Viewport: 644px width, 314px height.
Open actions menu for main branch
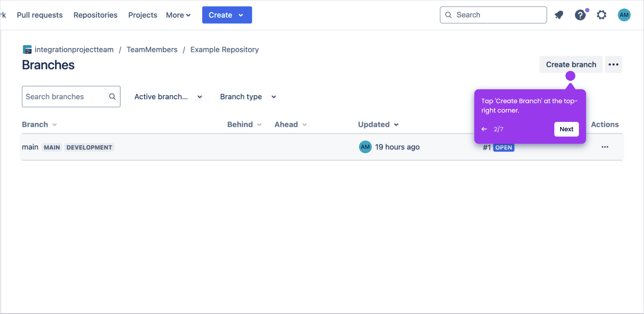(605, 147)
